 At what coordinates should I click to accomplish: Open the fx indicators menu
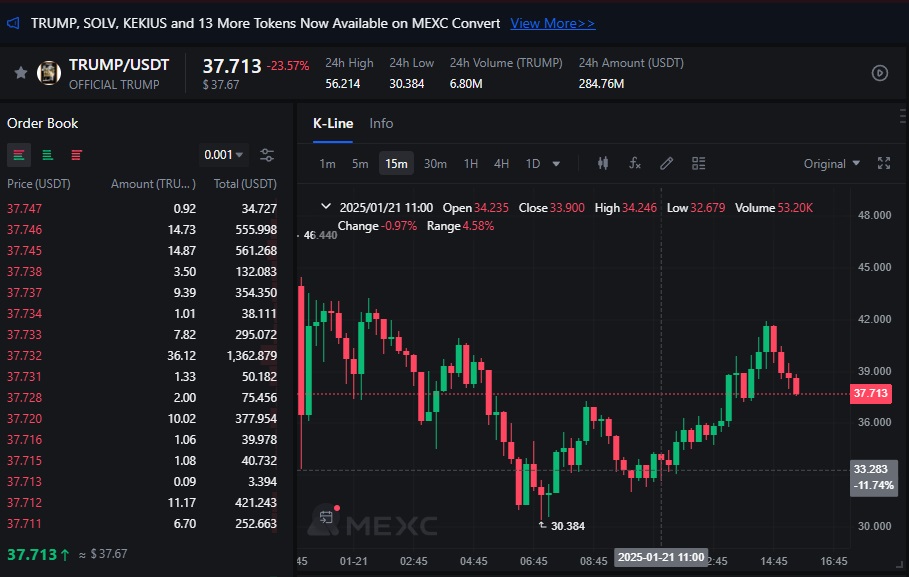(635, 164)
